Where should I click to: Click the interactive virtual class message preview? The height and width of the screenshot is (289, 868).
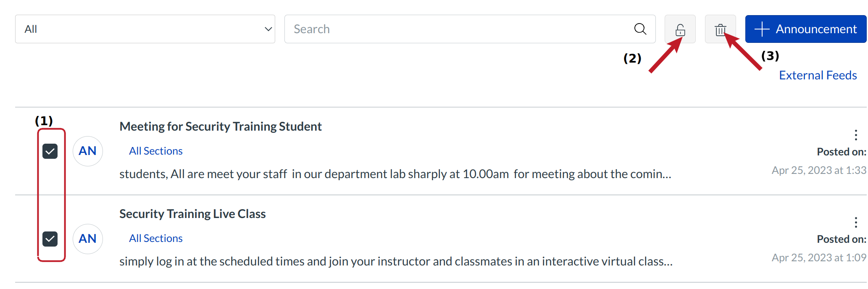[396, 261]
